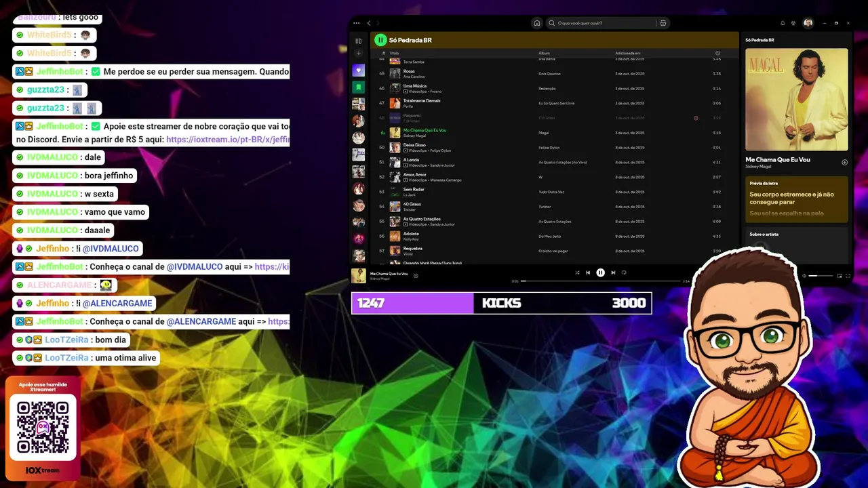Open the 'Do Meu Jeito' album link
Image resolution: width=868 pixels, height=488 pixels.
point(549,237)
